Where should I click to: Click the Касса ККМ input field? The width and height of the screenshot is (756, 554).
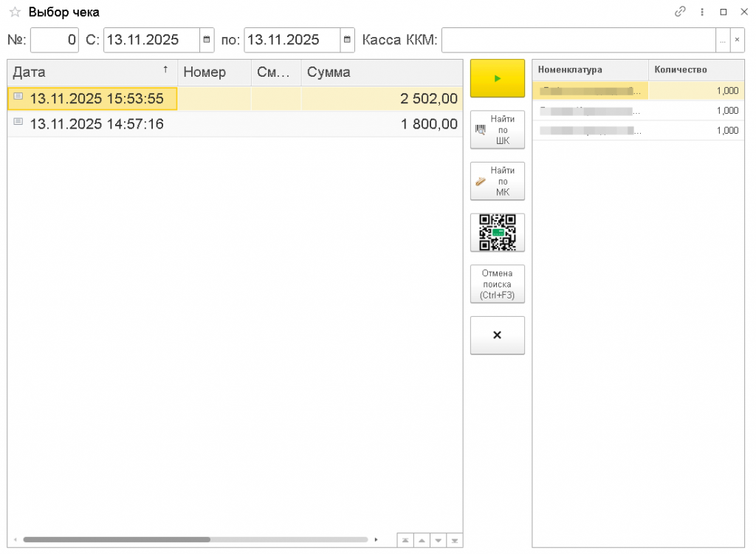pos(579,40)
